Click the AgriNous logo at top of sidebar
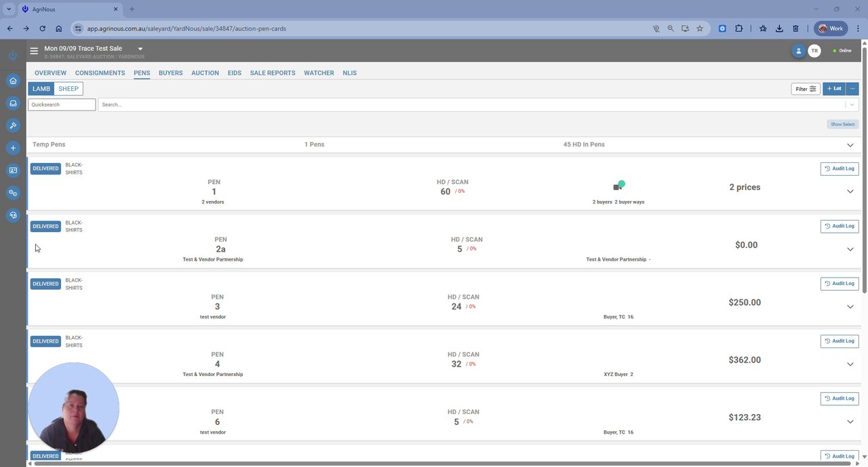The width and height of the screenshot is (868, 467). pyautogui.click(x=13, y=56)
